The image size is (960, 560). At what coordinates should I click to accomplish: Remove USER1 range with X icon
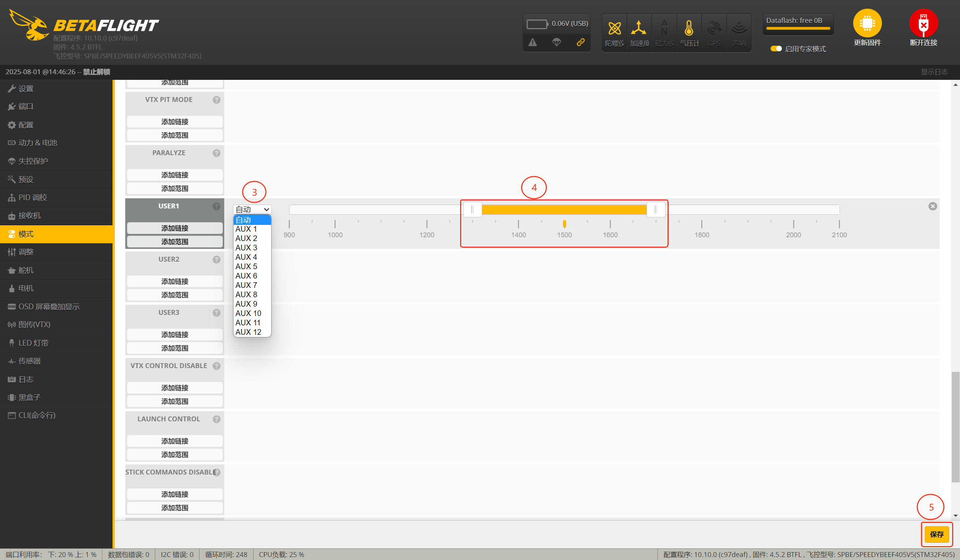(x=932, y=206)
